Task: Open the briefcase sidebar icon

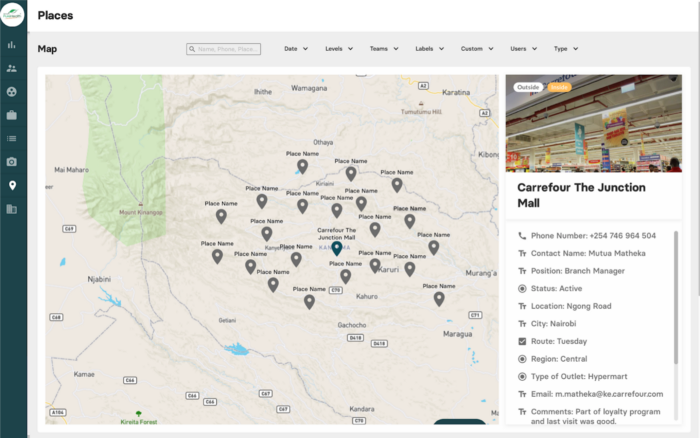Action: tap(12, 115)
